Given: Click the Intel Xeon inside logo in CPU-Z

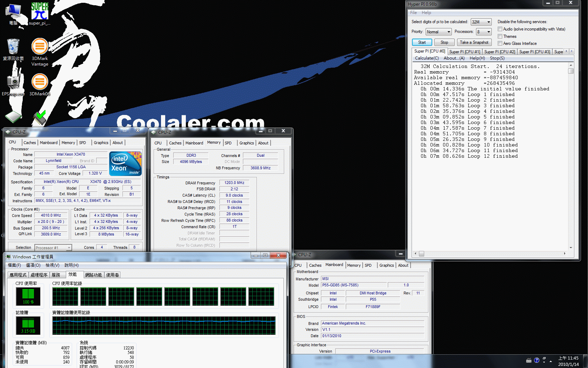Looking at the screenshot, I should point(125,163).
